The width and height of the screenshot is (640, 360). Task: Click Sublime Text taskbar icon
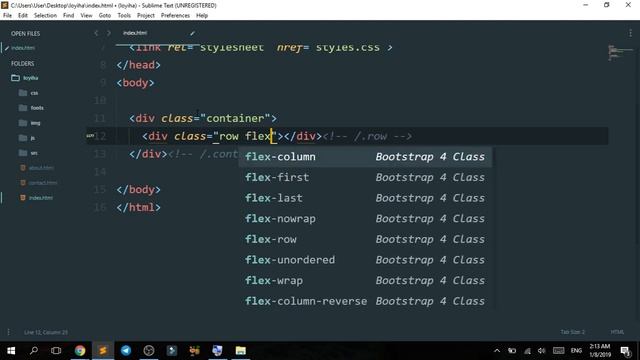pyautogui.click(x=103, y=351)
